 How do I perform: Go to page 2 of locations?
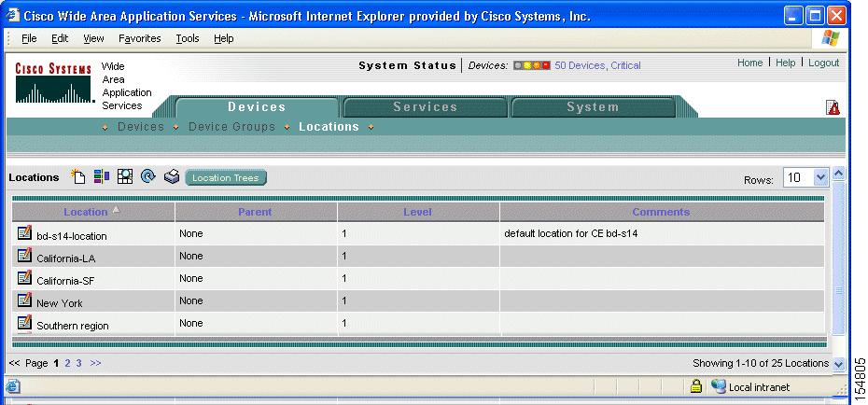[67, 363]
